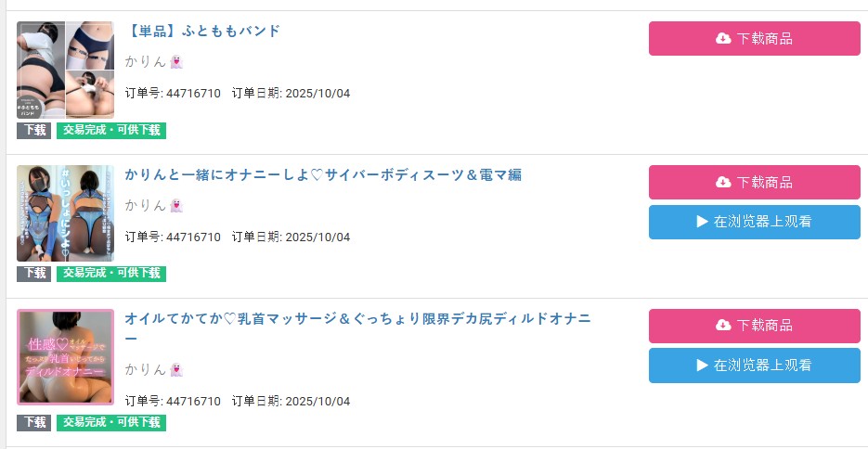Click the cloud download icon for the third order
868x449 pixels.
(723, 326)
